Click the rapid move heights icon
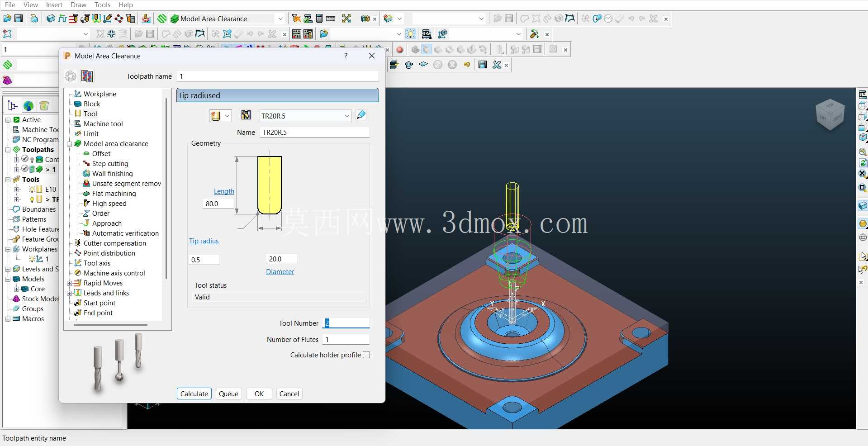This screenshot has width=868, height=446. click(73, 19)
